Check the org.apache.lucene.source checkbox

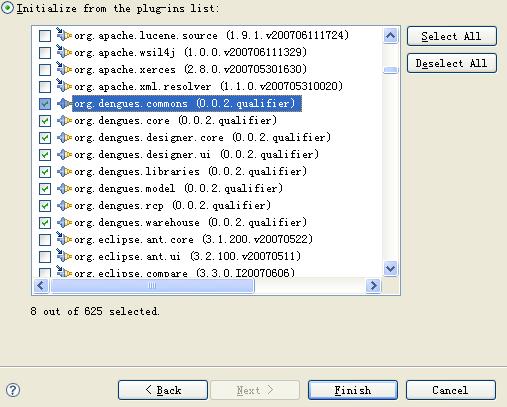(x=45, y=36)
